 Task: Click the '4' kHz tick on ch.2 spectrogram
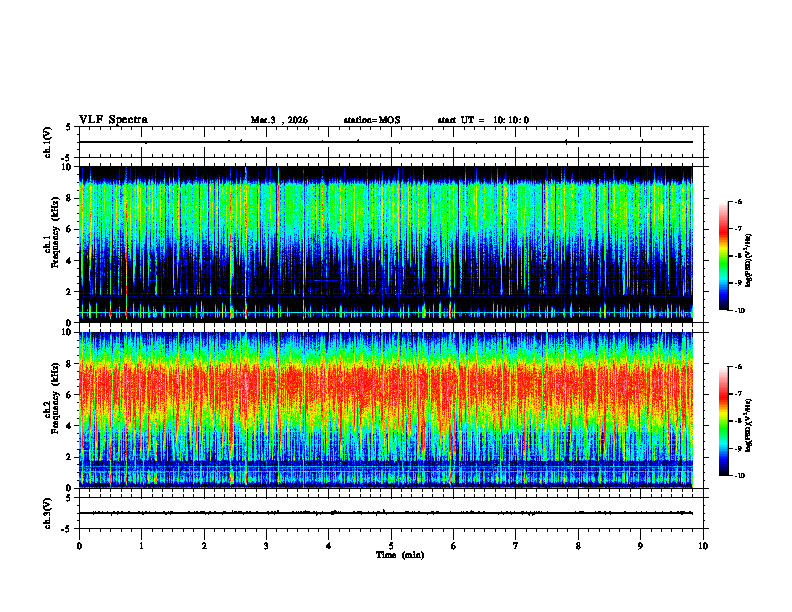pos(70,426)
